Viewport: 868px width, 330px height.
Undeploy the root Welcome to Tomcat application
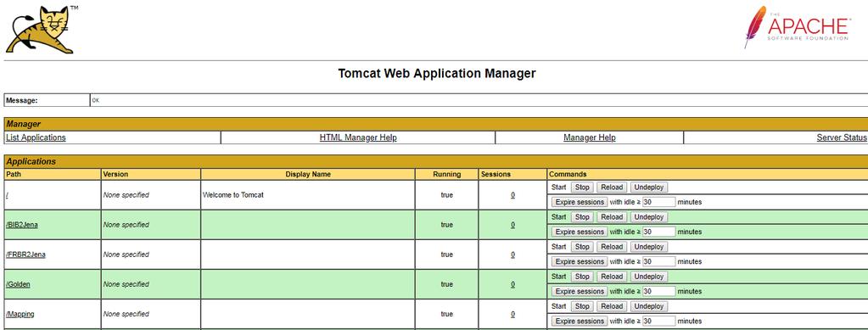[649, 187]
